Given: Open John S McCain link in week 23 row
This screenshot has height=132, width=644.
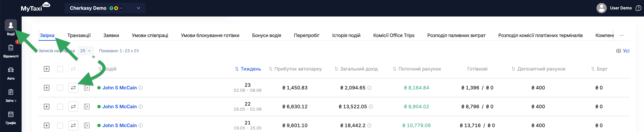Looking at the screenshot, I should tap(119, 88).
